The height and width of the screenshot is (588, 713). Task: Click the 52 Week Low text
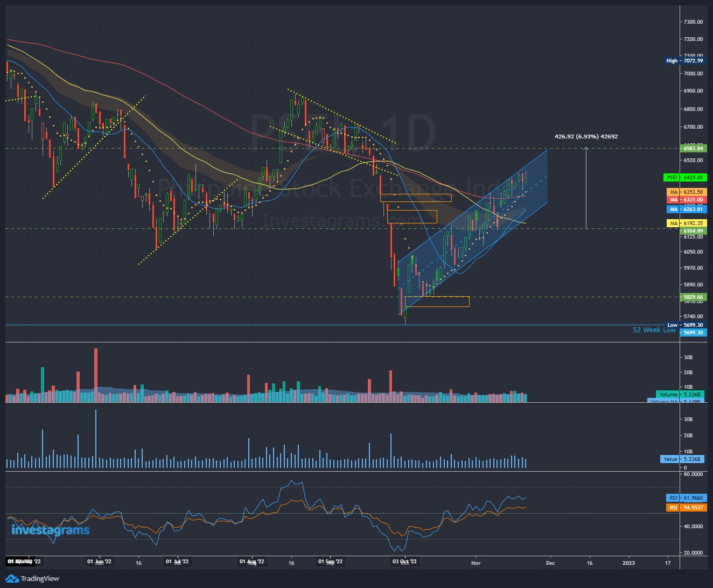[x=654, y=330]
